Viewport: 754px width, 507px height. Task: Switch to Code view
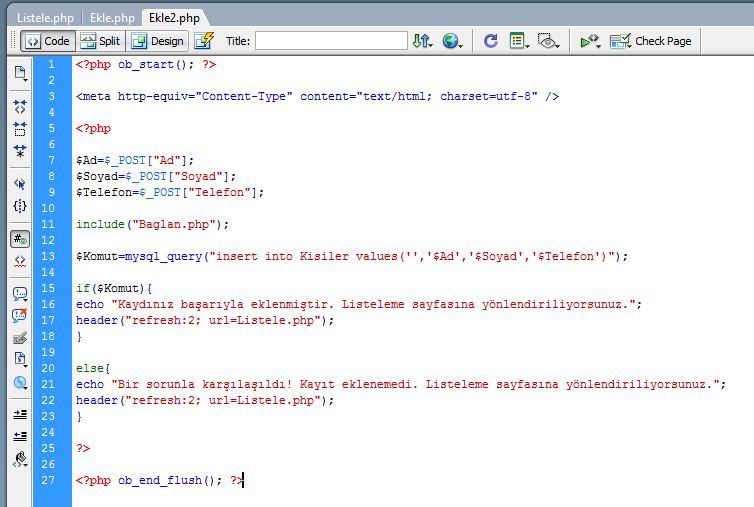coord(48,41)
